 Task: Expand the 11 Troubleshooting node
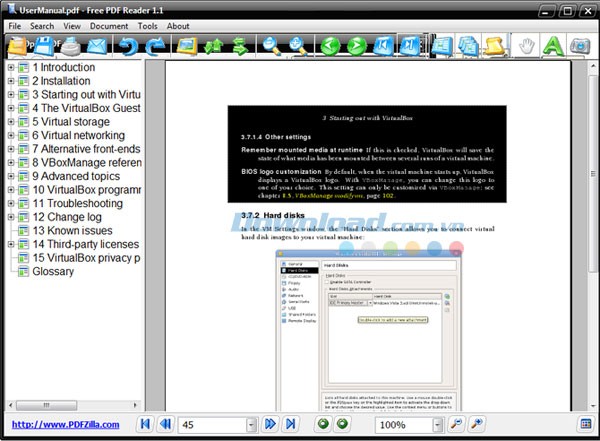click(x=11, y=203)
